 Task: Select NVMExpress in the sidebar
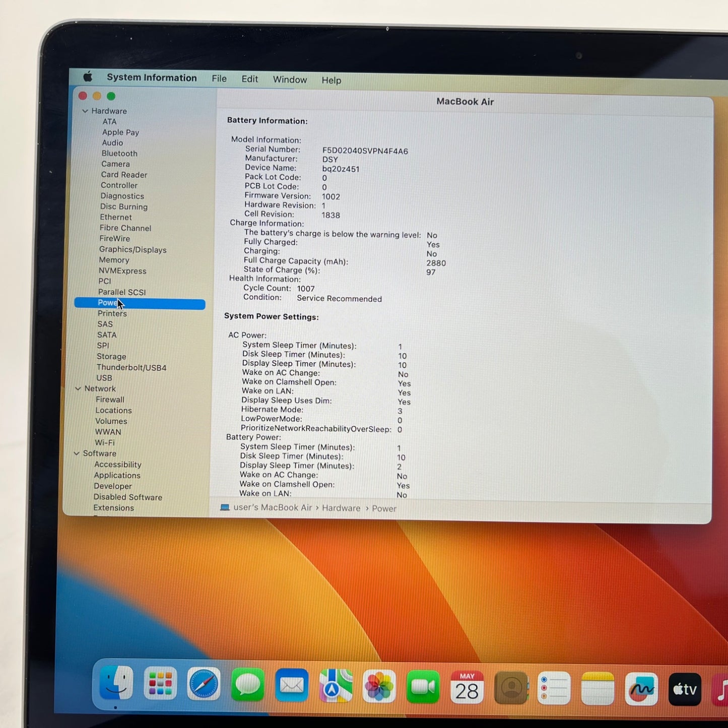(122, 271)
